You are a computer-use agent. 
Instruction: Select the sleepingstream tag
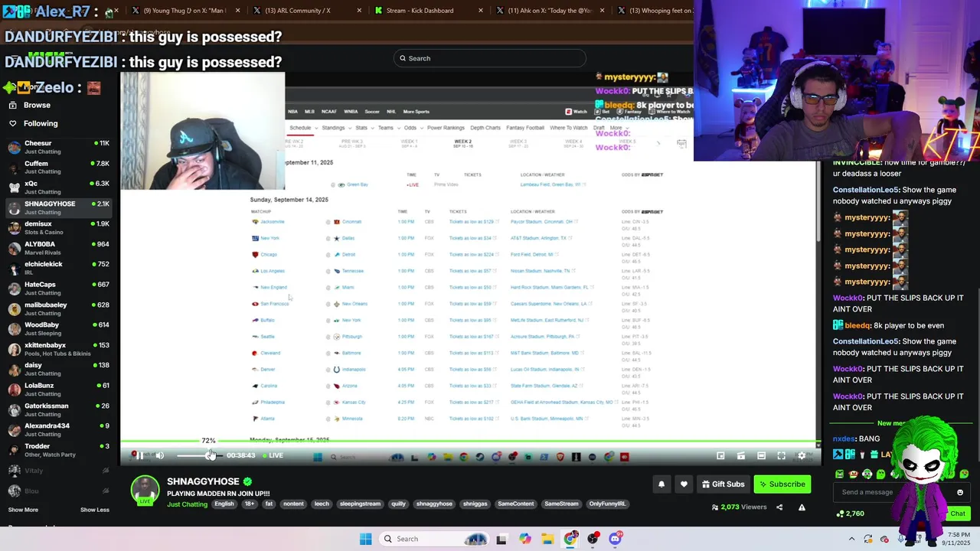point(360,504)
